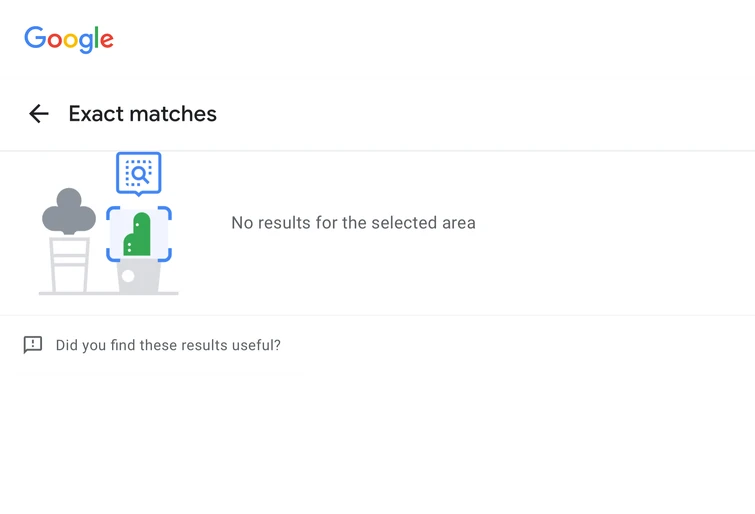Click the white dot on gray pot
Image resolution: width=755 pixels, height=514 pixels.
click(x=128, y=276)
